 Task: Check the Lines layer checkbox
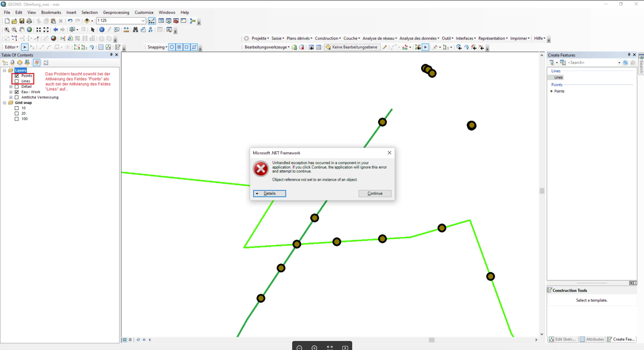(17, 81)
